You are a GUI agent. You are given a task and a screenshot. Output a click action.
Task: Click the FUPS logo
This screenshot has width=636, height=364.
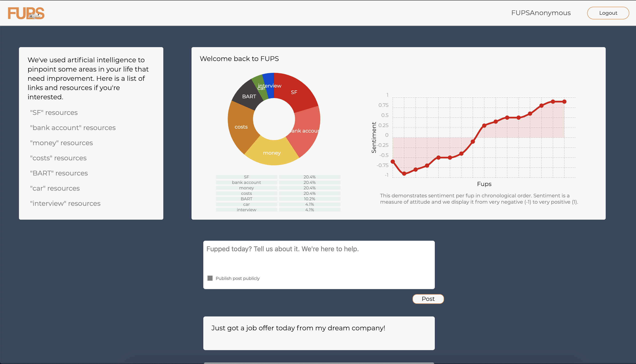point(26,13)
